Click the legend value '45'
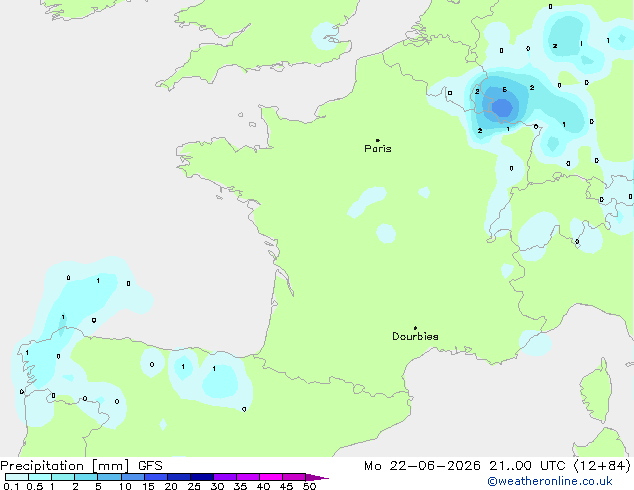Screen dimensions: 634x490 pos(286,486)
